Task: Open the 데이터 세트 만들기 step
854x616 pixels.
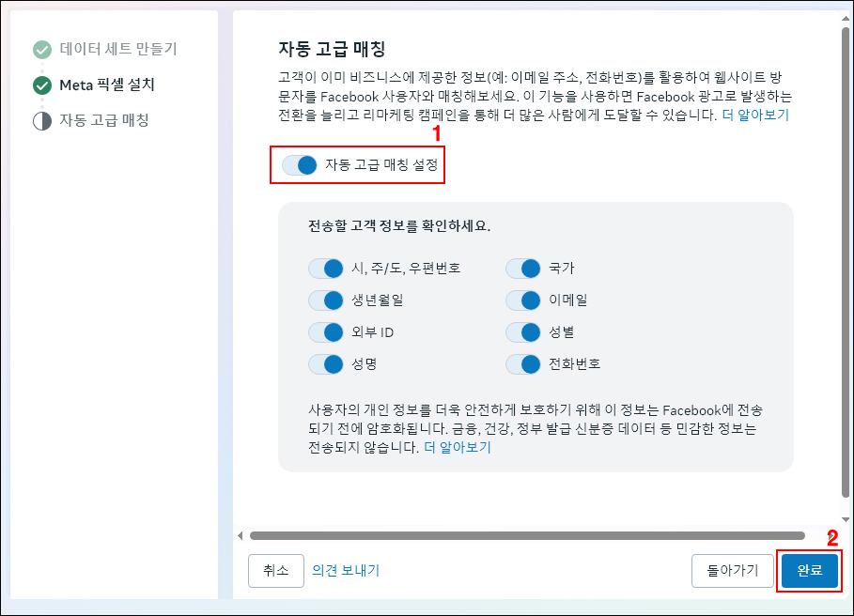Action: 118,50
